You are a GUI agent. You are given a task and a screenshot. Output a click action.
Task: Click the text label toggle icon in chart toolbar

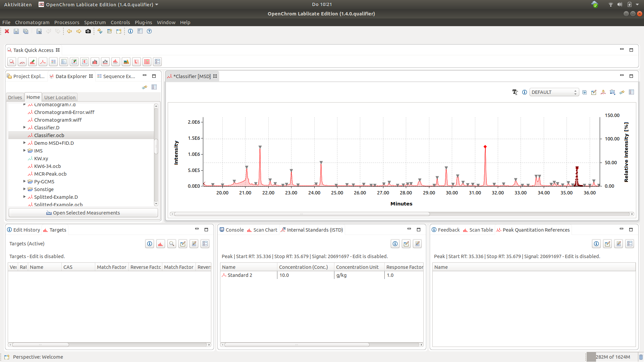[x=515, y=92]
